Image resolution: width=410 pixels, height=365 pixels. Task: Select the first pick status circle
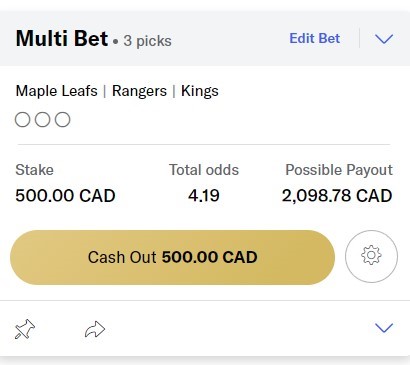coord(23,120)
